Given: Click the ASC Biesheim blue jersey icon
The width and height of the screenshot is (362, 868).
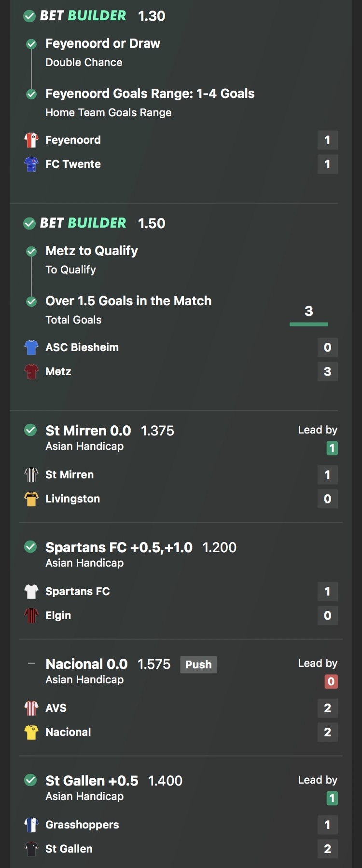Looking at the screenshot, I should [31, 348].
